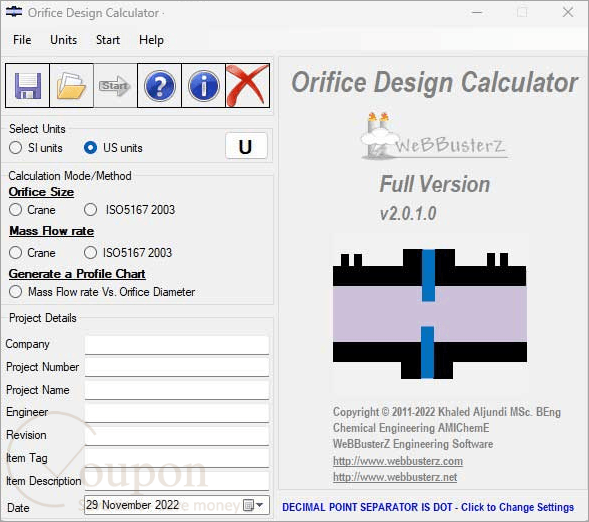Open the webbusterz.net link
589x522 pixels.
point(395,477)
